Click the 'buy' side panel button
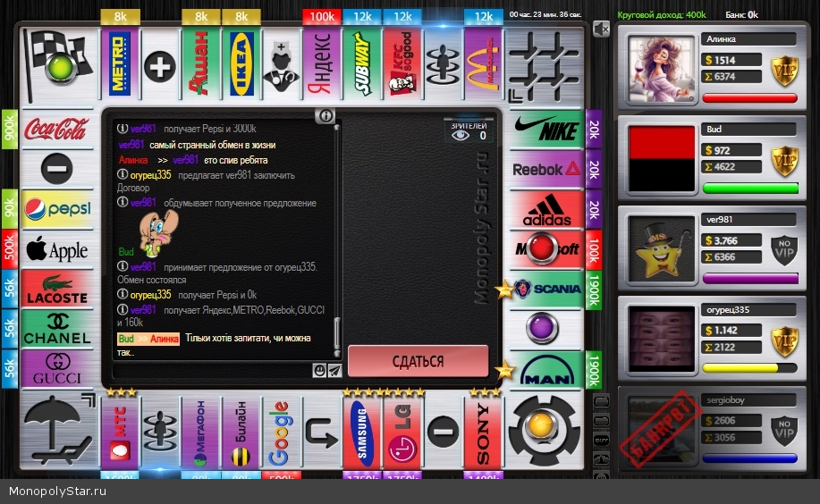The height and width of the screenshot is (504, 820). point(601,441)
